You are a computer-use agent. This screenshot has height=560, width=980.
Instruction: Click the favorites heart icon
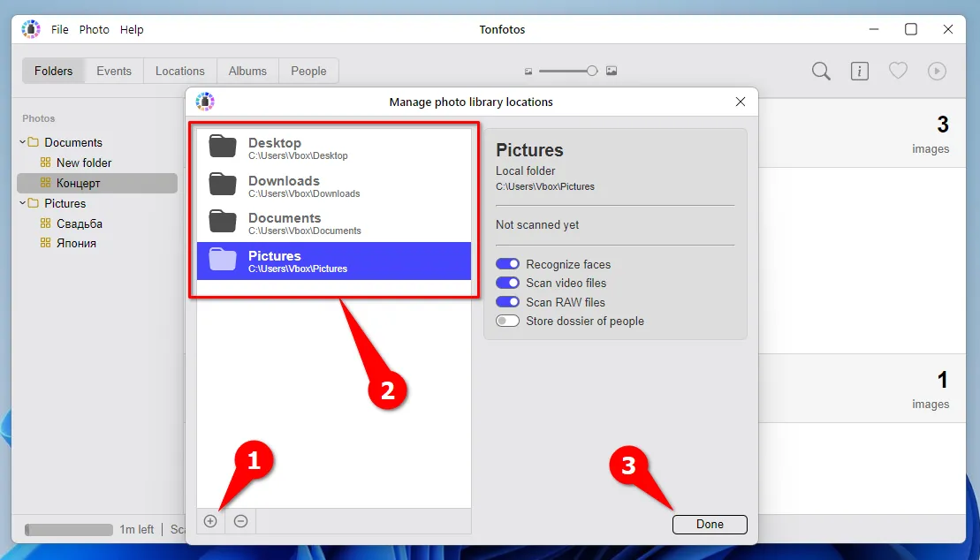(x=898, y=71)
